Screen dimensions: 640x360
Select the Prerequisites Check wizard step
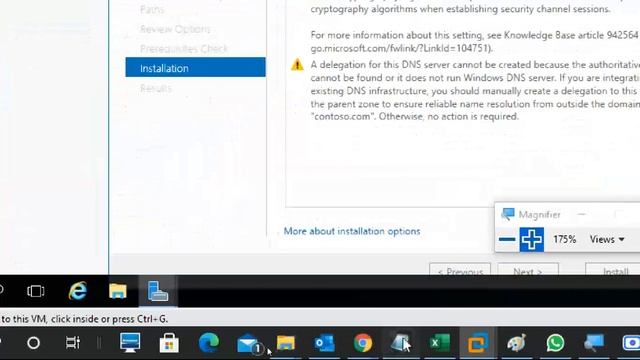184,49
